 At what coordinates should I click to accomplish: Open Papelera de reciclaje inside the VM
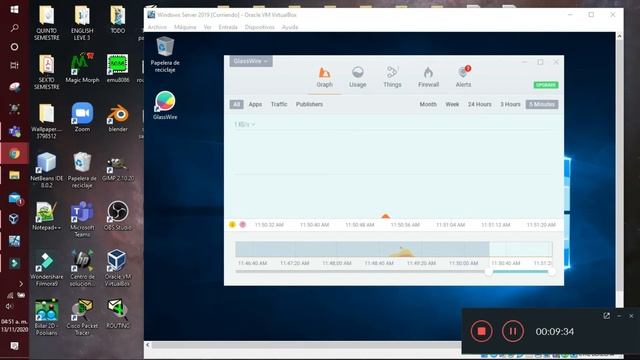pos(165,55)
